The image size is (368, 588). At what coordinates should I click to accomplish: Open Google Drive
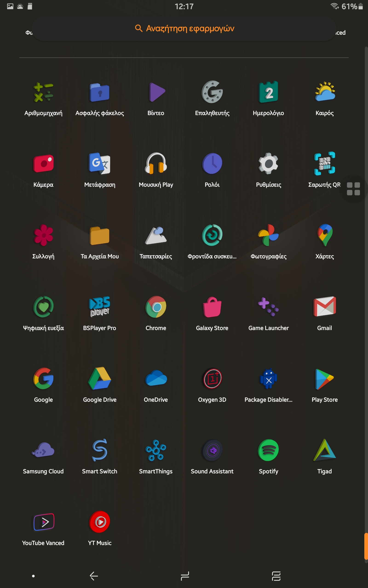click(100, 379)
